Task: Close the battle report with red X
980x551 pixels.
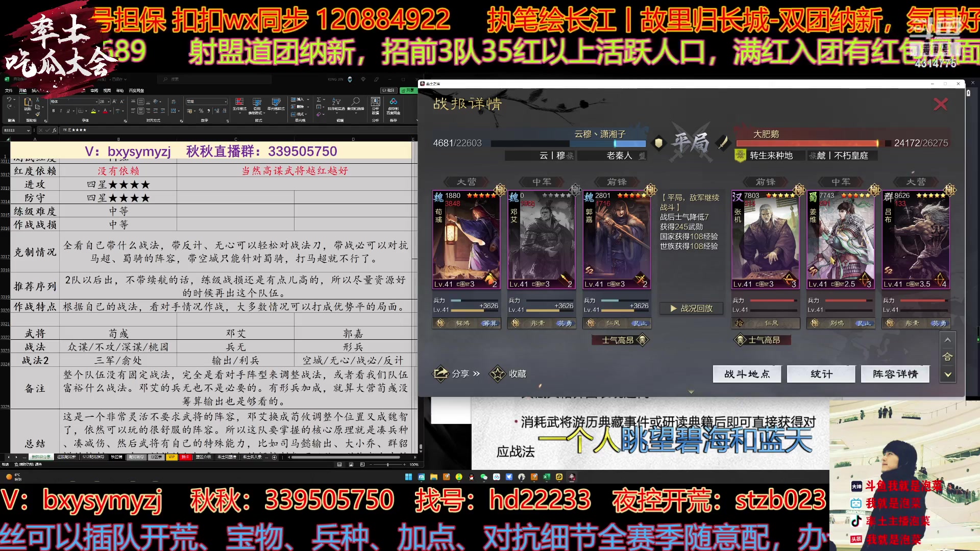Action: 940,104
